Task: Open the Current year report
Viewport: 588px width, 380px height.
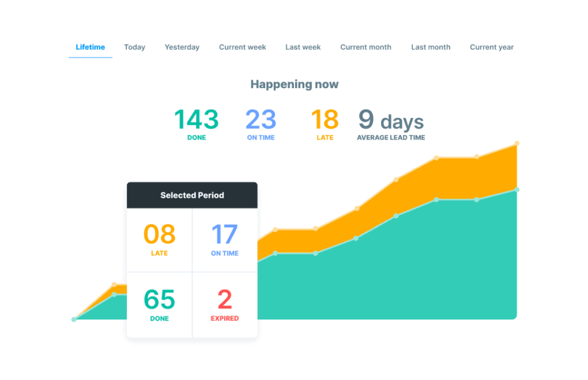Action: pyautogui.click(x=492, y=47)
